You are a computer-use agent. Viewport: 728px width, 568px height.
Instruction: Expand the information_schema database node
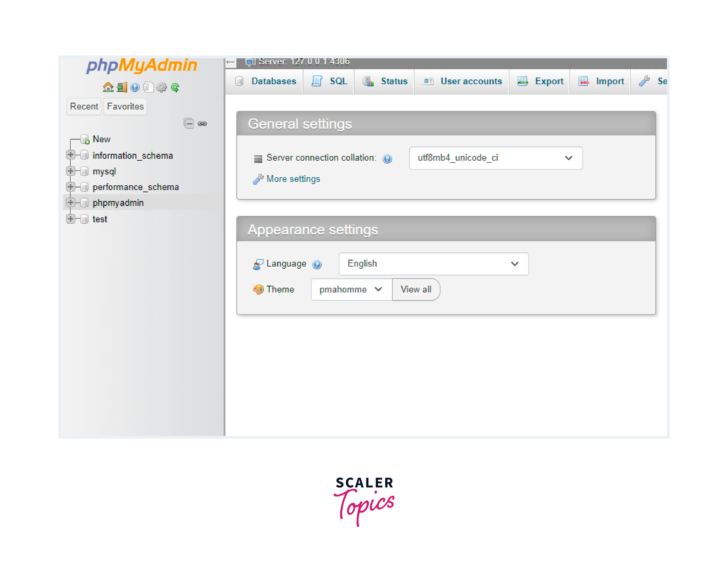tap(70, 155)
